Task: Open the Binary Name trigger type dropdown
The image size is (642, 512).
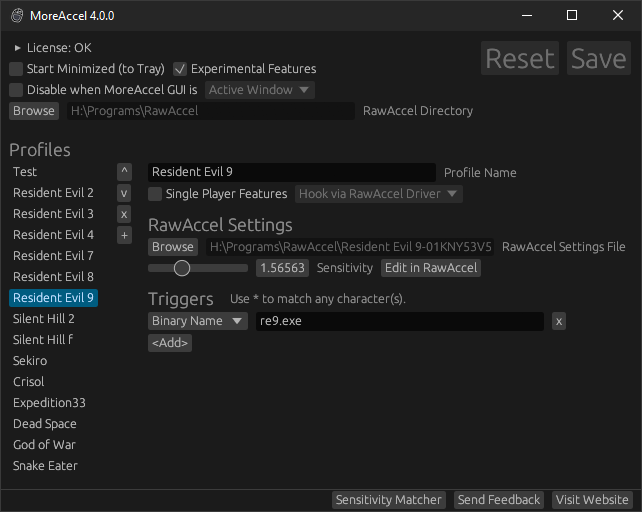Action: click(198, 321)
